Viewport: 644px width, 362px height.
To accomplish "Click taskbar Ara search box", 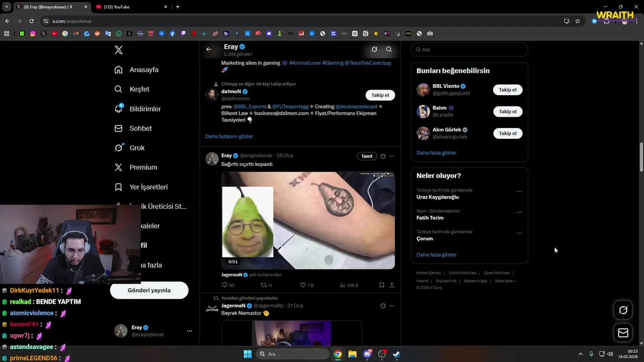I will click(x=293, y=354).
